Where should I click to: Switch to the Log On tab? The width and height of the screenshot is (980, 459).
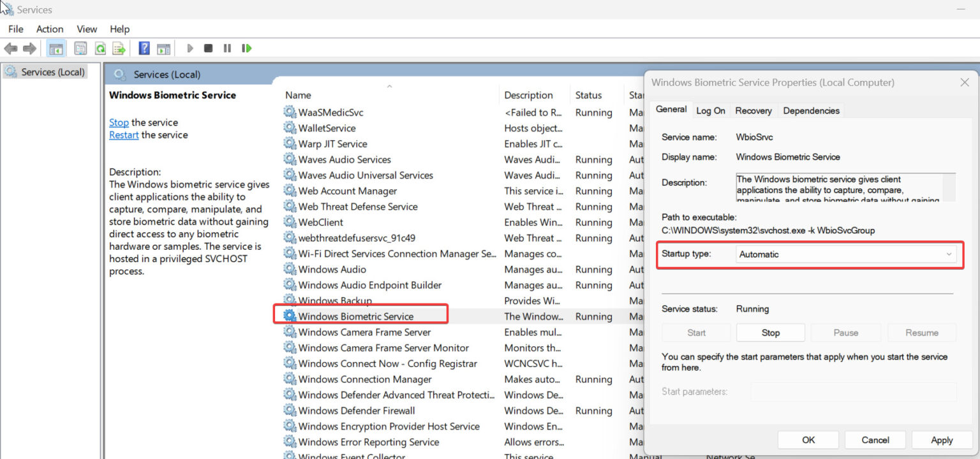point(710,110)
